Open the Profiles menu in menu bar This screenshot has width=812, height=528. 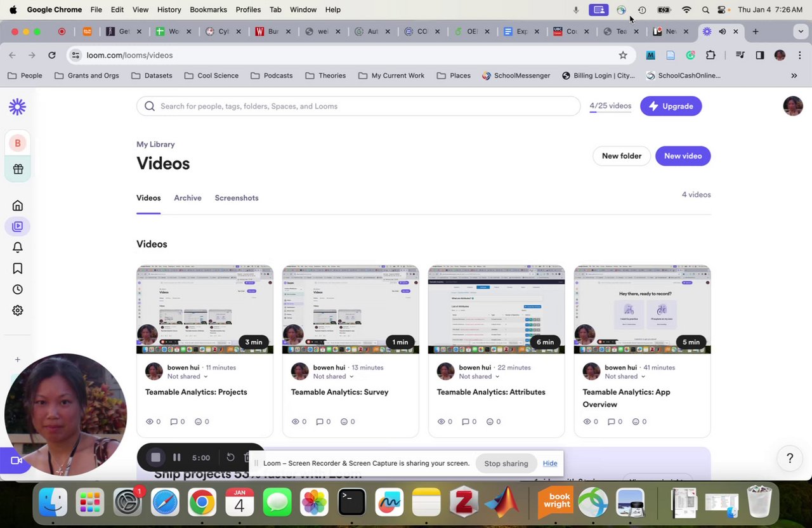pyautogui.click(x=248, y=10)
